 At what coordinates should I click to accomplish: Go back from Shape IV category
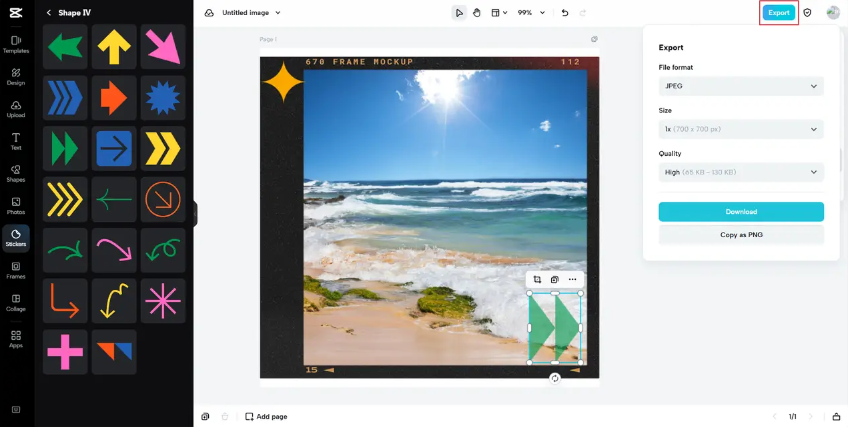tap(49, 13)
